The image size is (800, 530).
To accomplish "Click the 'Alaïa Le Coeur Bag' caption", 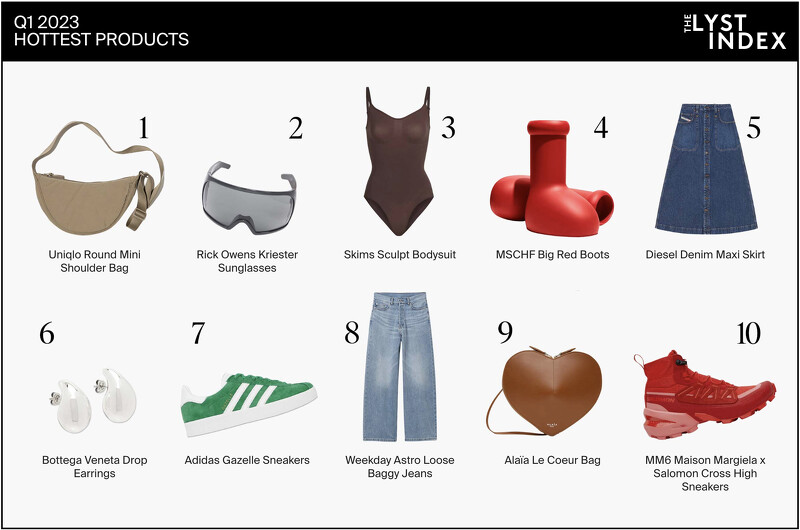I will click(x=553, y=460).
